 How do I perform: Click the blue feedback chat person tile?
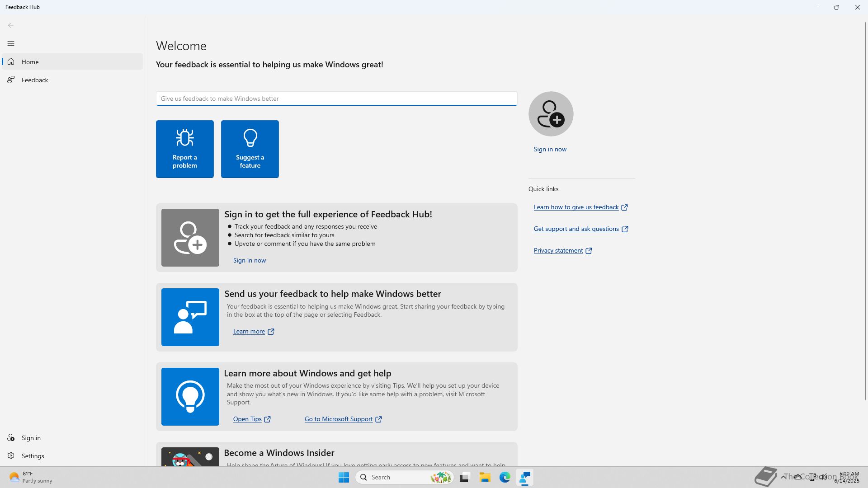coord(190,317)
